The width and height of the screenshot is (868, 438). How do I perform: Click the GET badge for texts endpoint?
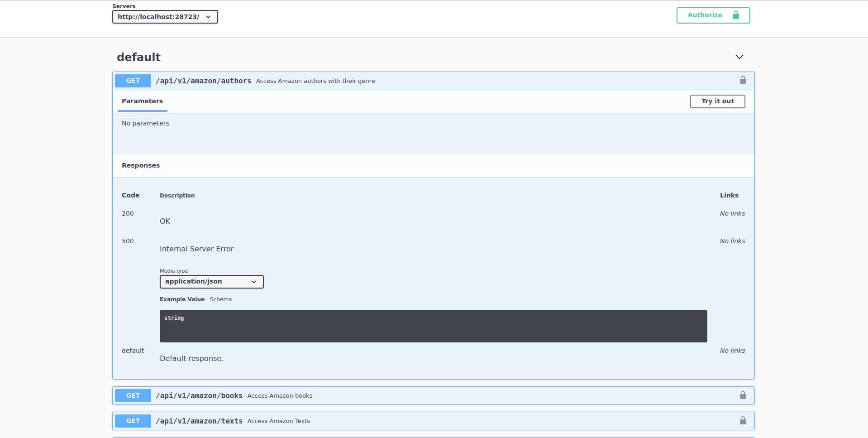(x=133, y=421)
